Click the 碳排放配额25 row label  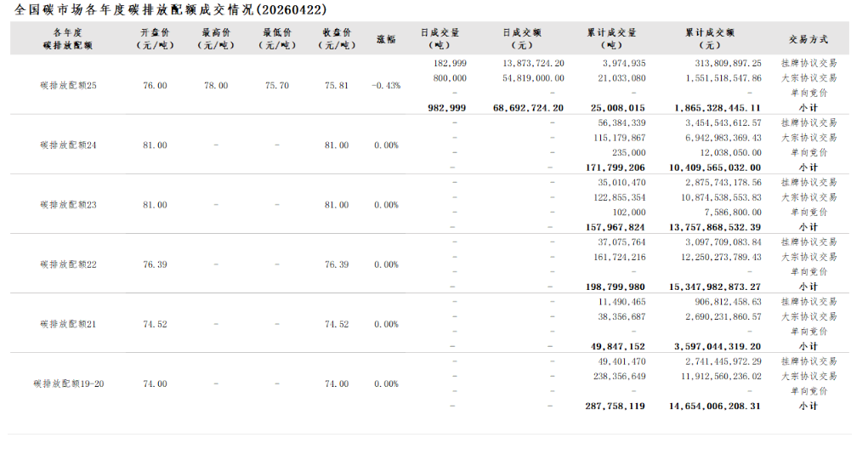[x=68, y=86]
